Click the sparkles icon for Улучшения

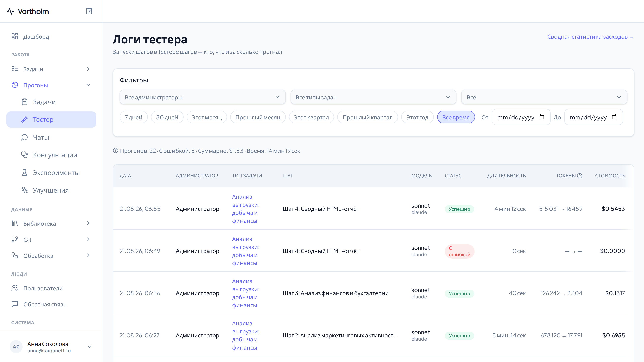[25, 190]
